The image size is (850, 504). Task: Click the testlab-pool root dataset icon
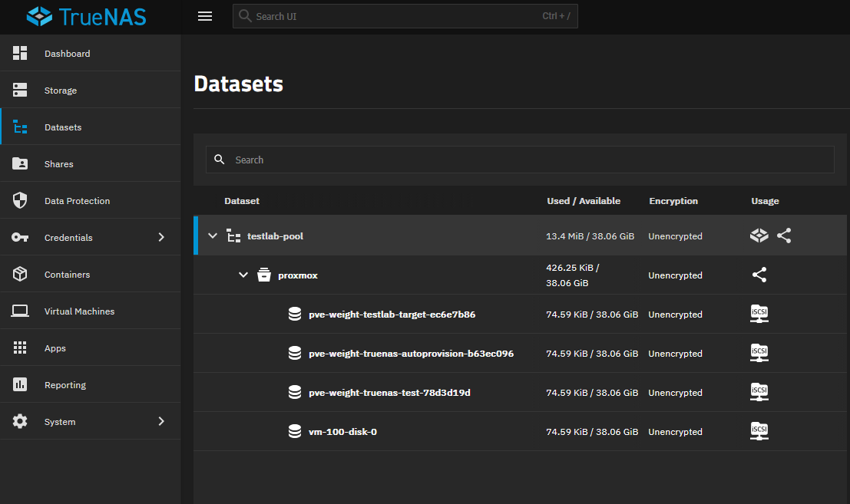point(233,236)
